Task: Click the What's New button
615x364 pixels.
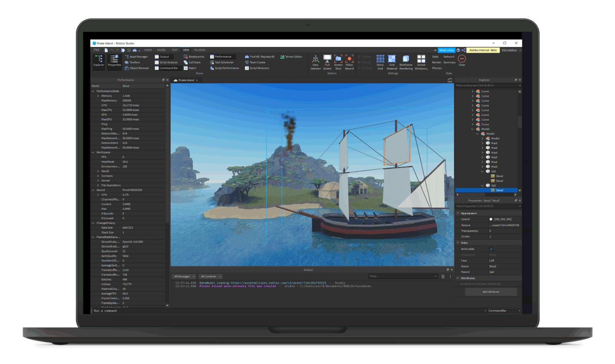Action: click(446, 50)
